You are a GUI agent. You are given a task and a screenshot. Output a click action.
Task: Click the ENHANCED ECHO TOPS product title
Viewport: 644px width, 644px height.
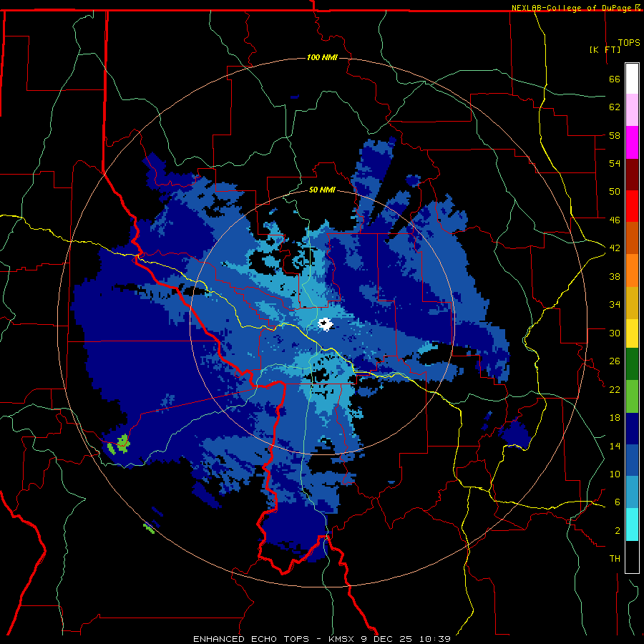pyautogui.click(x=251, y=639)
